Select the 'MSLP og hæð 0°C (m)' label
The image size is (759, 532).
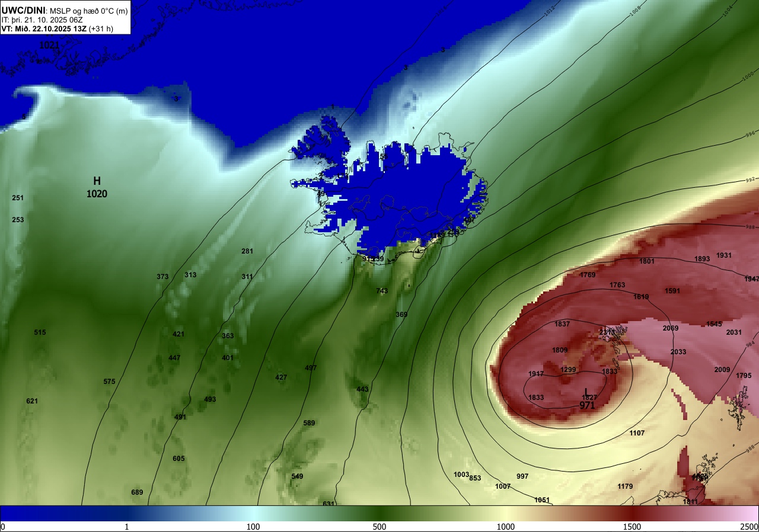pyautogui.click(x=90, y=10)
